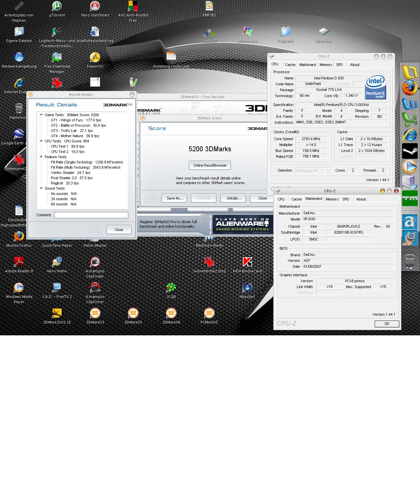Collapse the Sound Tests tree node
Screen dimensions: 420x504
pos(41,188)
